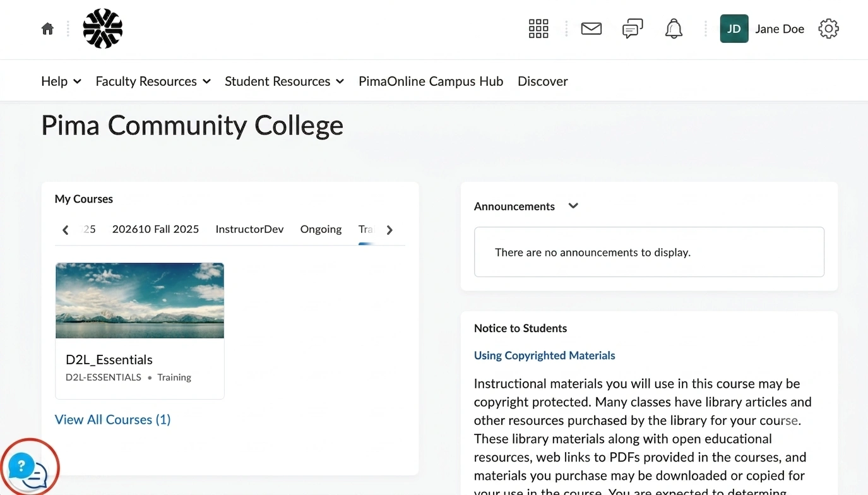Expand the Help menu

[x=61, y=81]
